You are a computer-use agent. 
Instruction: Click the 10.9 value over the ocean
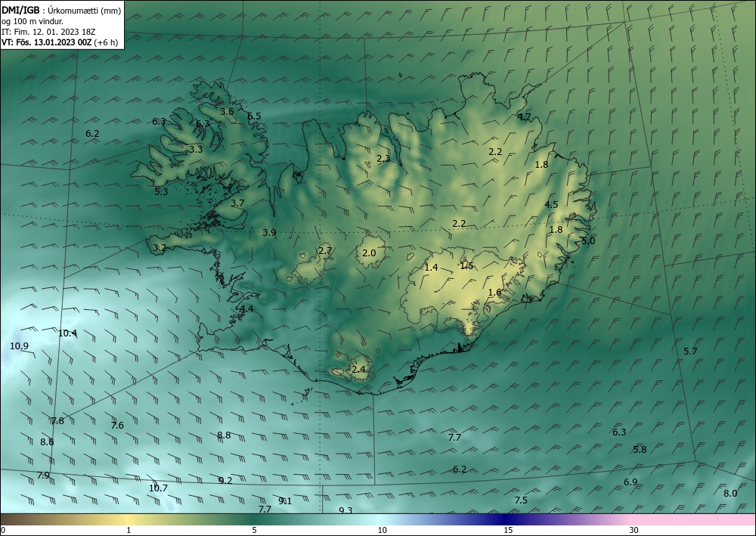[20, 346]
